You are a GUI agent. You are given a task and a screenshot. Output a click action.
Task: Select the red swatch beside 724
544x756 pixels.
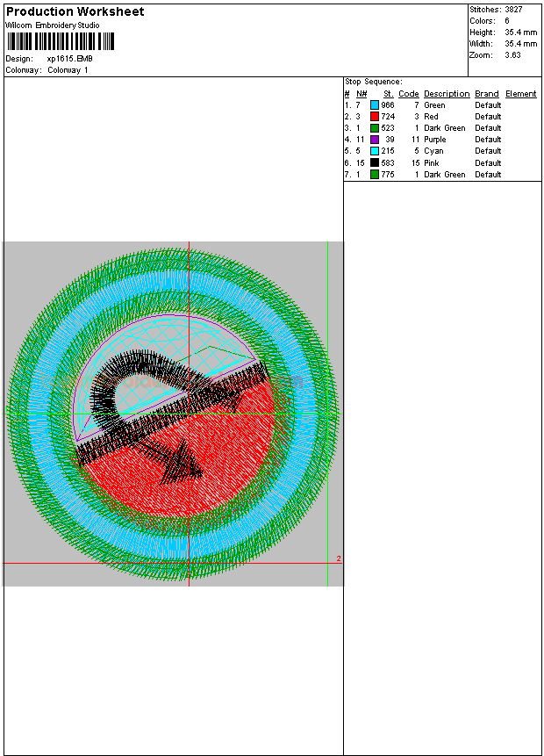tap(375, 116)
